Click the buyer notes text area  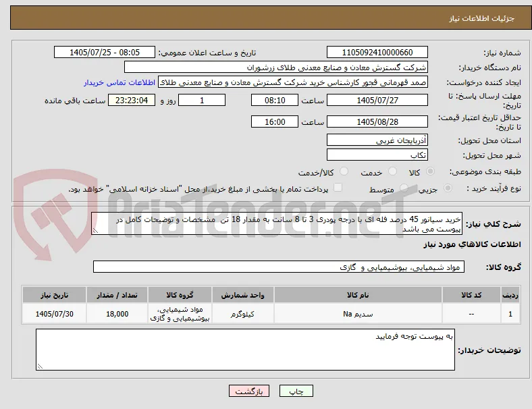pos(245,350)
